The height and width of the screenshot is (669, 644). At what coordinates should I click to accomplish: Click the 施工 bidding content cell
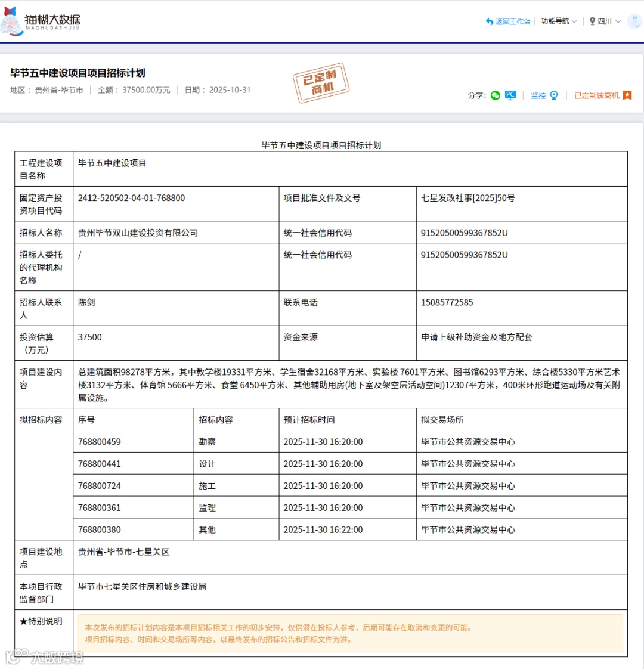click(x=237, y=485)
